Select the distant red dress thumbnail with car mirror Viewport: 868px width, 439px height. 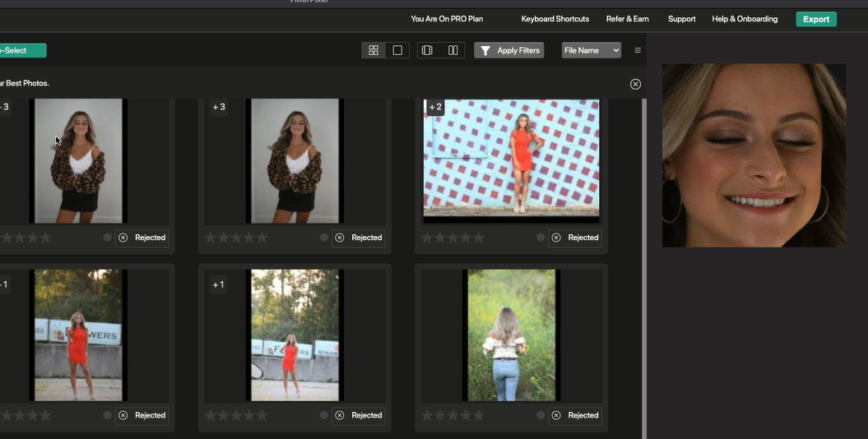pyautogui.click(x=295, y=335)
